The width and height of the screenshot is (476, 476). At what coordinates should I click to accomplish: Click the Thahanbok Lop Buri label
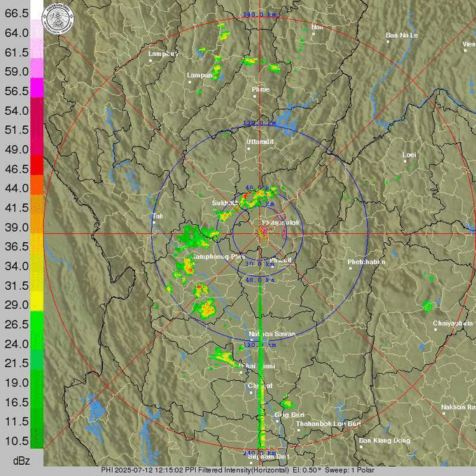coord(328,423)
